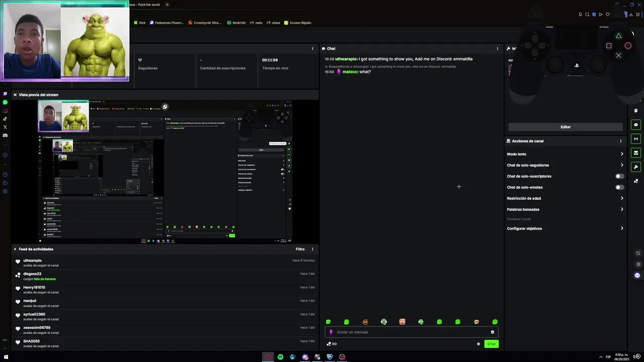Open WhatsApp from the browser sidebar

[x=5, y=102]
